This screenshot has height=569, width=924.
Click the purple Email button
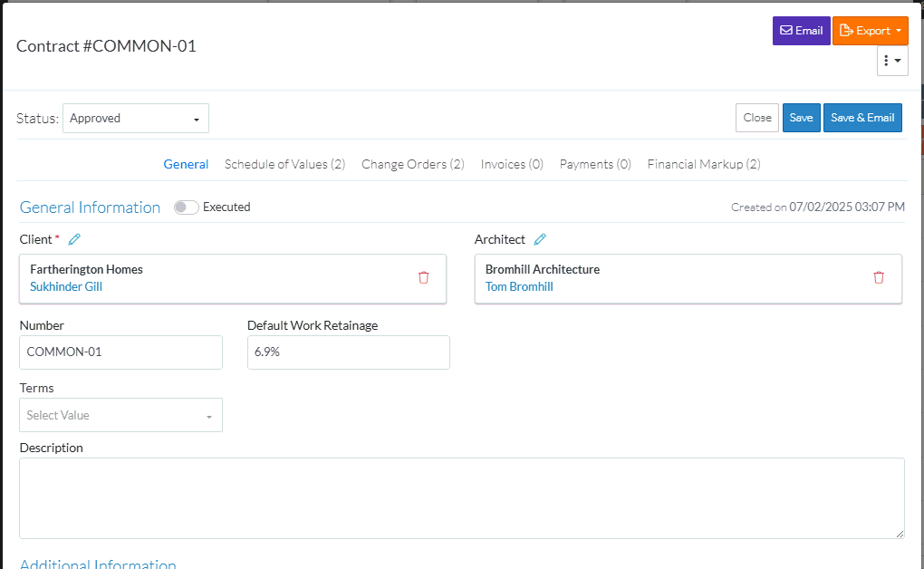pos(801,31)
